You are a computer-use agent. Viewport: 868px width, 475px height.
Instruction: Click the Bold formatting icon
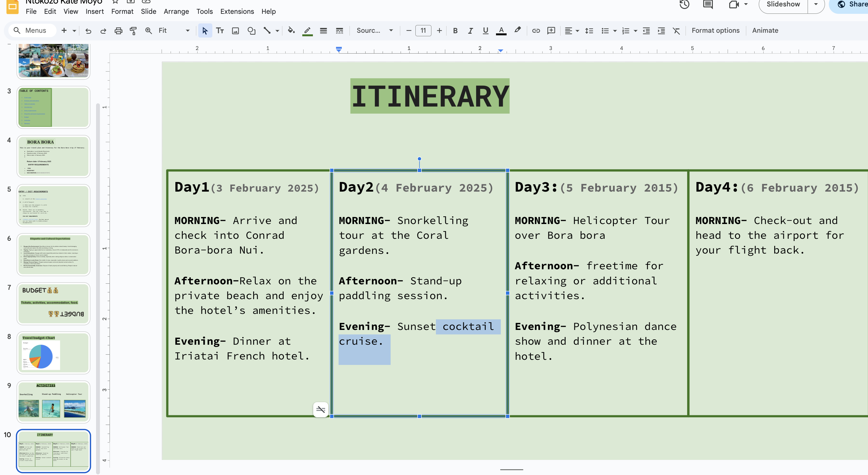pyautogui.click(x=456, y=30)
